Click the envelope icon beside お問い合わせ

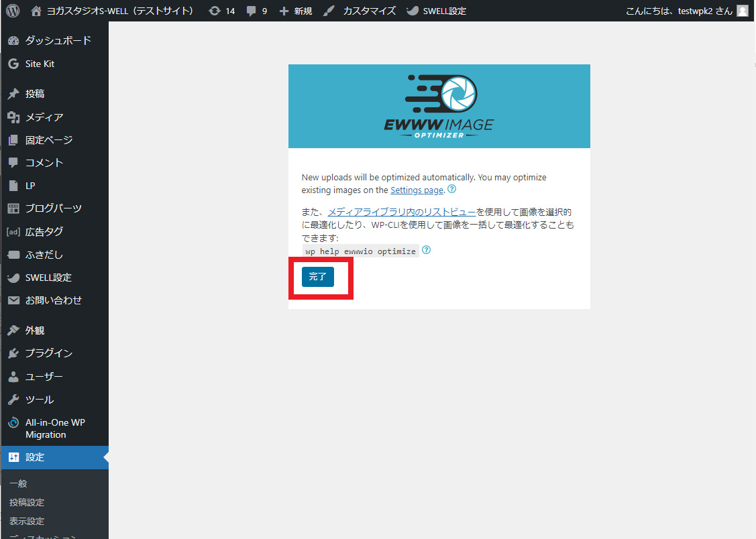[x=13, y=300]
